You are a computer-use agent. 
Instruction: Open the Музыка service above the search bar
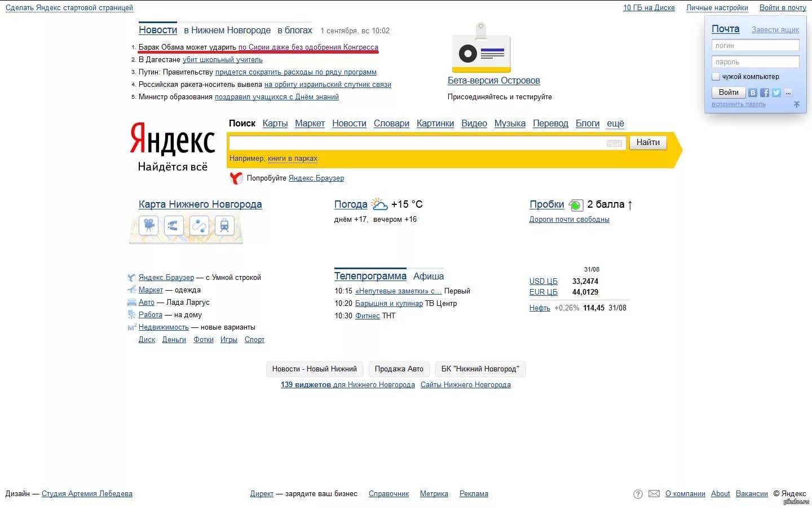point(510,124)
